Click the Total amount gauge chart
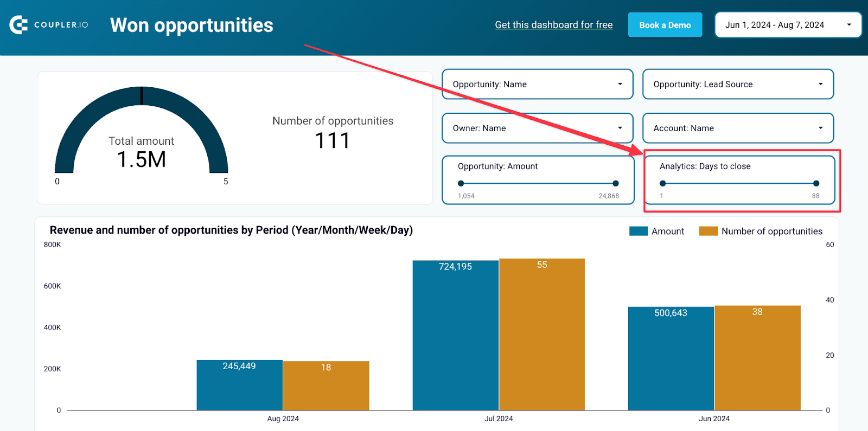Viewport: 868px width, 431px height. pyautogui.click(x=142, y=133)
